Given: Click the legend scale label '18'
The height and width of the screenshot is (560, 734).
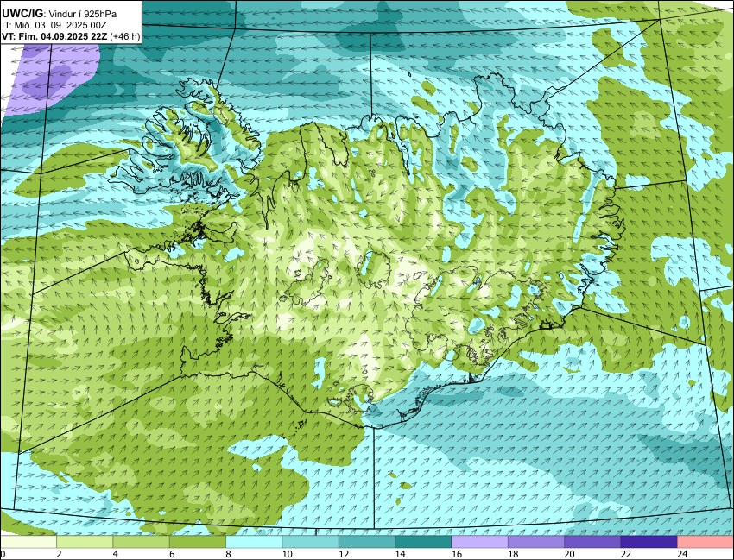Looking at the screenshot, I should [x=513, y=554].
